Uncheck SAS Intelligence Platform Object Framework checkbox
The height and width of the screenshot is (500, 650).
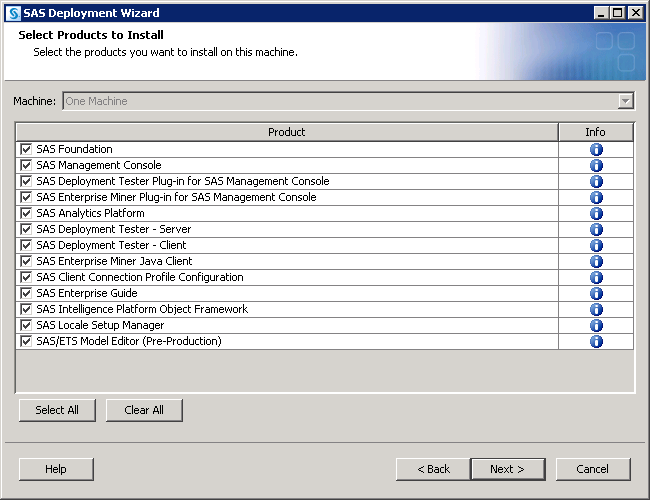[x=26, y=309]
